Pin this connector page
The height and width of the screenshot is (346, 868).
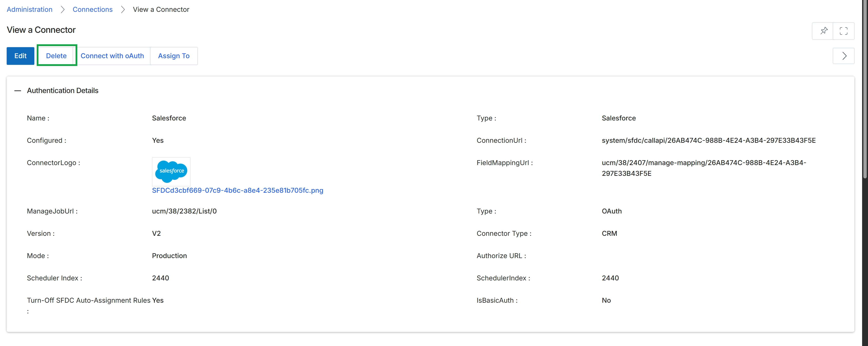point(823,31)
